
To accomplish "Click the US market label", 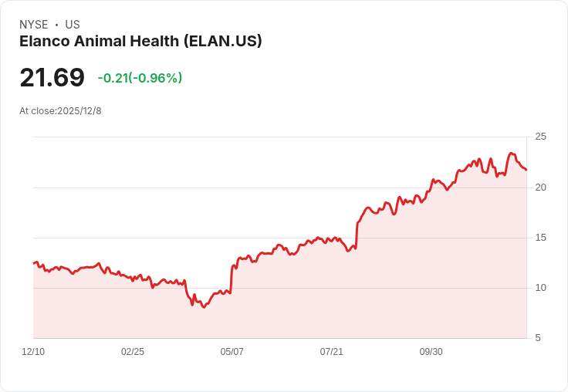I will coord(73,25).
